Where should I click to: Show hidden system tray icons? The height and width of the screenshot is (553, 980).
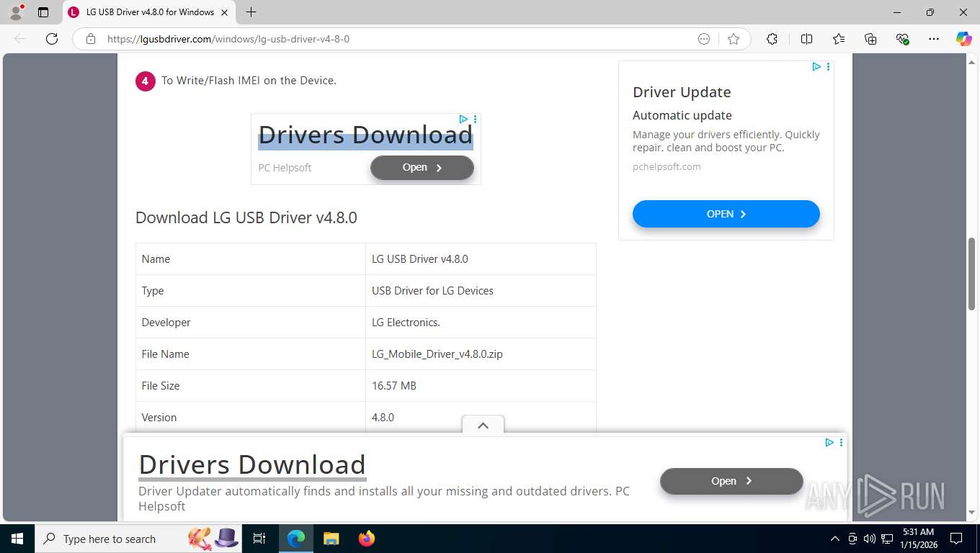[835, 539]
